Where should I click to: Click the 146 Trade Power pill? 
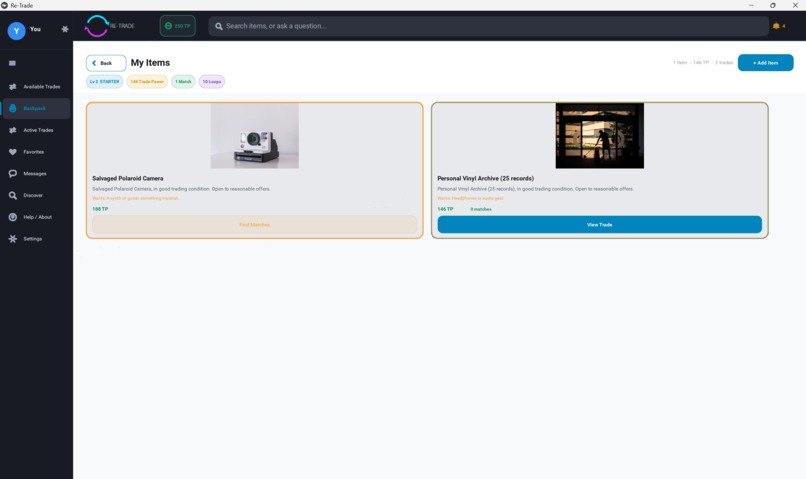[x=147, y=82]
